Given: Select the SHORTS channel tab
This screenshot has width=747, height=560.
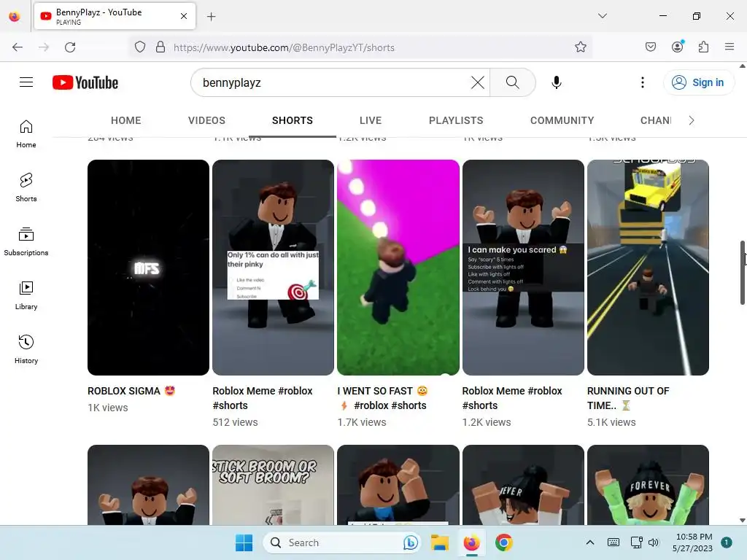Looking at the screenshot, I should point(293,120).
